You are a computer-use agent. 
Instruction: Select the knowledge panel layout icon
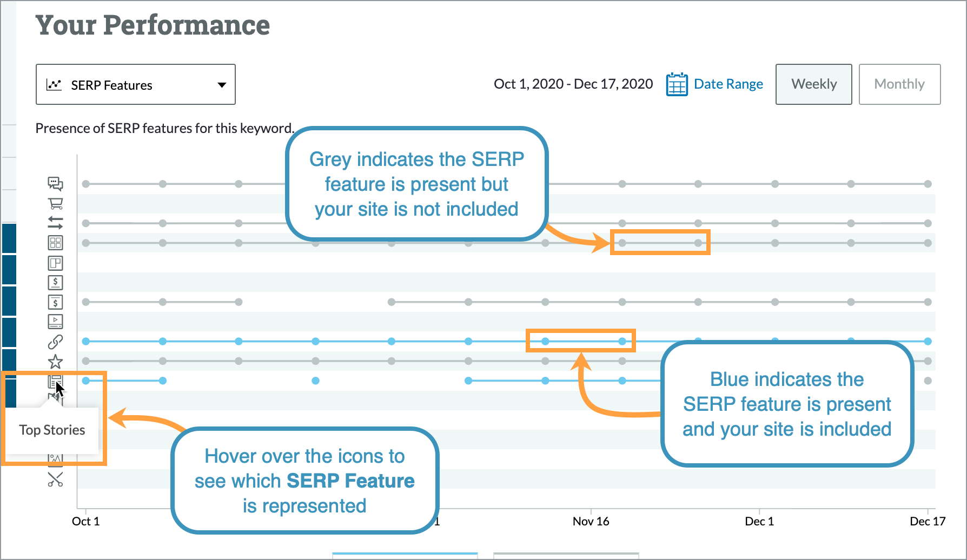click(x=56, y=263)
